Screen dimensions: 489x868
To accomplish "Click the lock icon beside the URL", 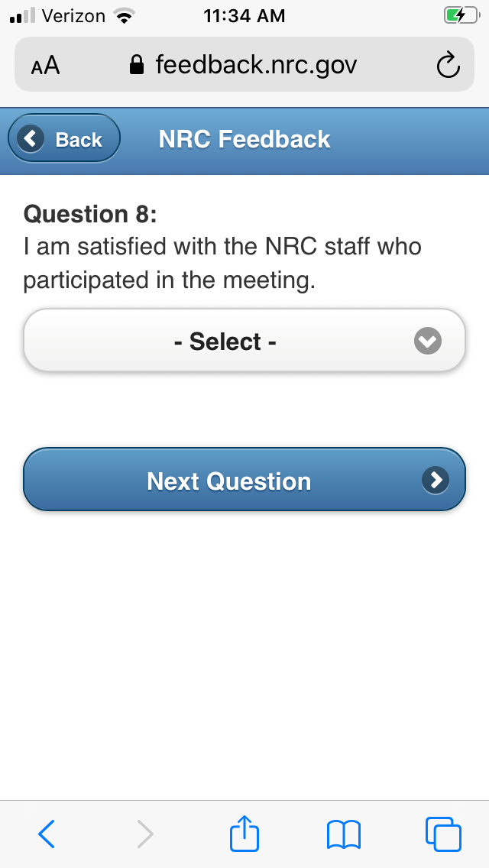I will 138,66.
